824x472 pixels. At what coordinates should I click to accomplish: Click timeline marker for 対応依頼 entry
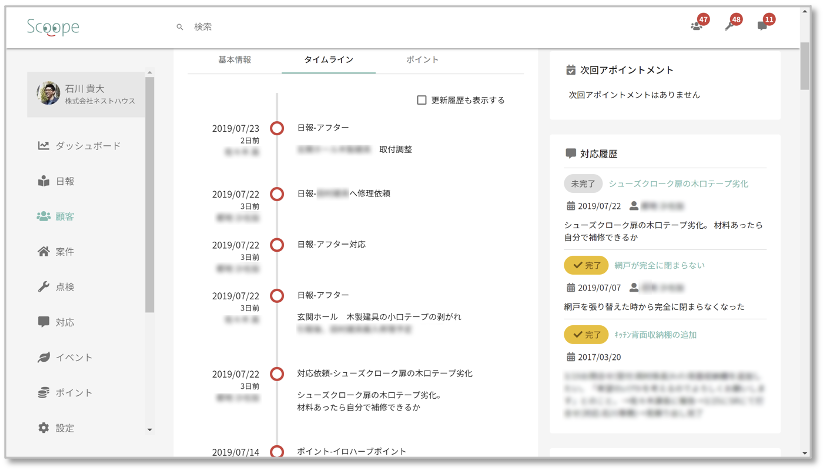click(277, 374)
